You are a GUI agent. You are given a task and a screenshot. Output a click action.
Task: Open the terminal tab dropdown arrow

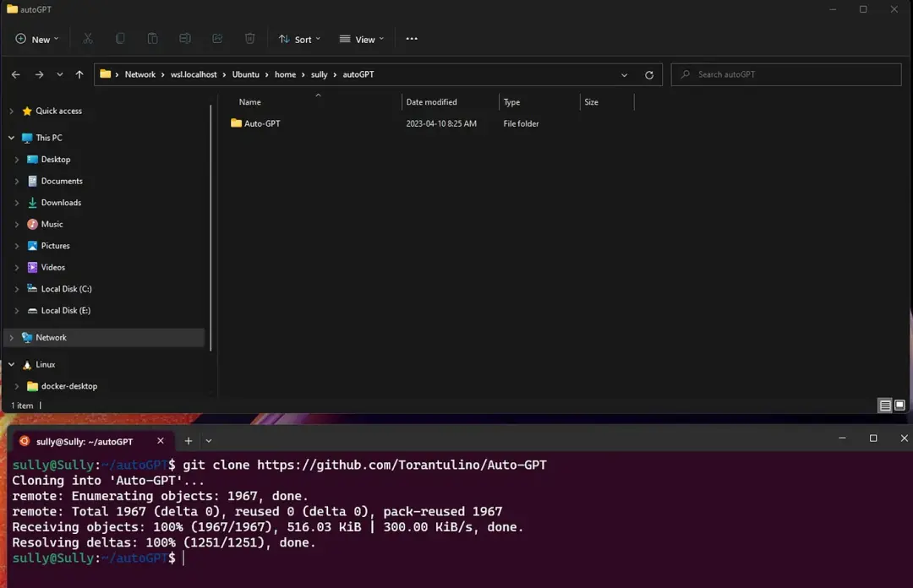pos(209,441)
